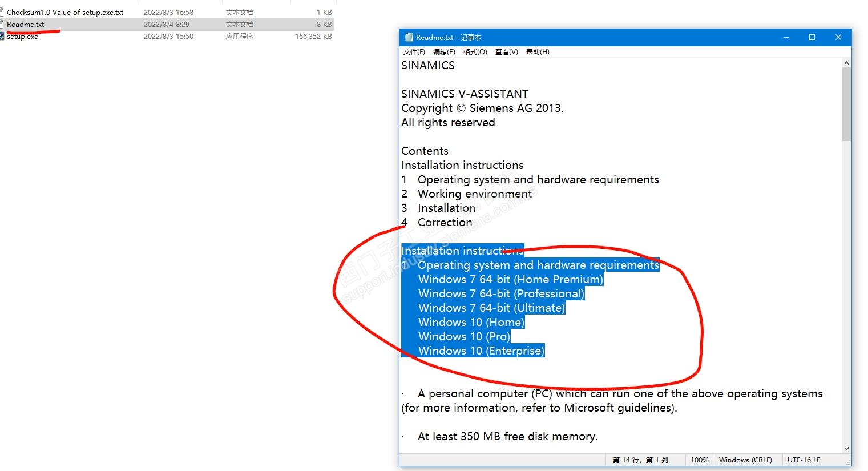Image resolution: width=868 pixels, height=471 pixels.
Task: Click the '2 Working environment' line
Action: (466, 194)
